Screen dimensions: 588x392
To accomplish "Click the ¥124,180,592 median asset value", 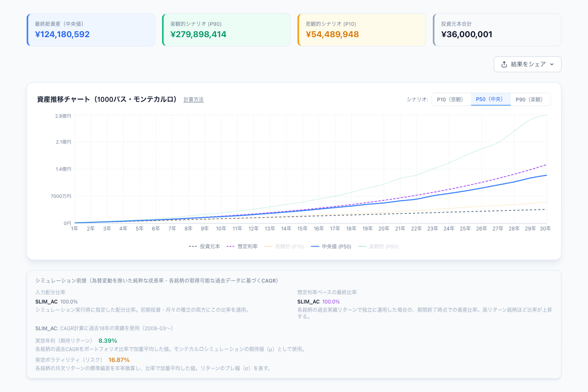I will pyautogui.click(x=62, y=34).
